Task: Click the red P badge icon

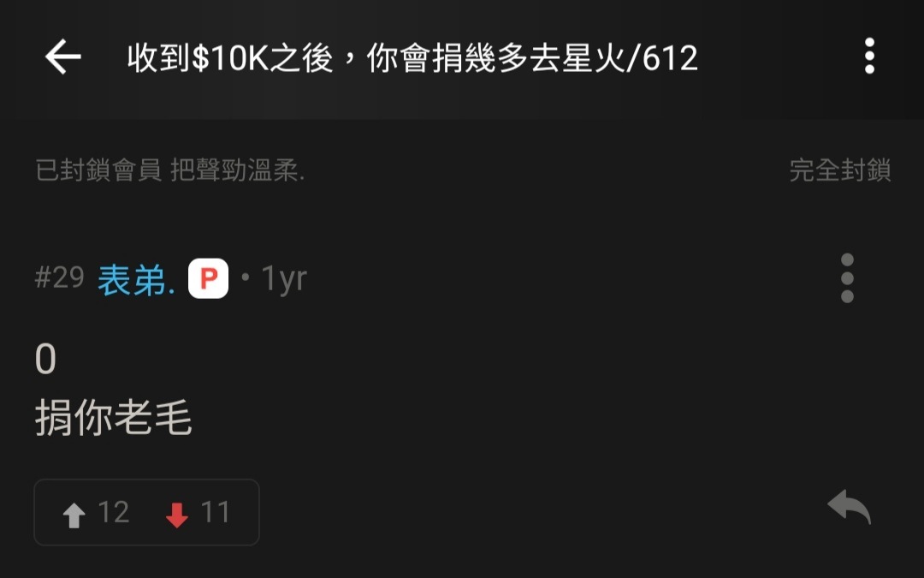Action: click(208, 278)
